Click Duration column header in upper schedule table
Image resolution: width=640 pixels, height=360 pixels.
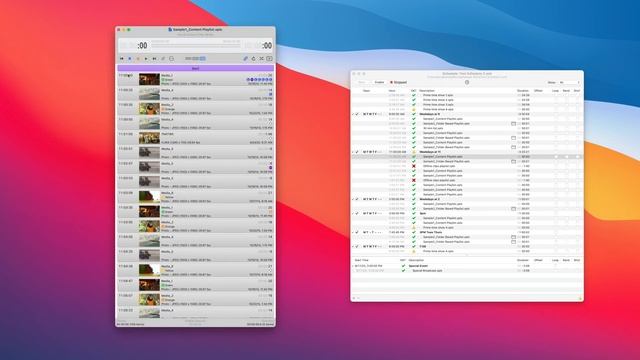(x=523, y=91)
